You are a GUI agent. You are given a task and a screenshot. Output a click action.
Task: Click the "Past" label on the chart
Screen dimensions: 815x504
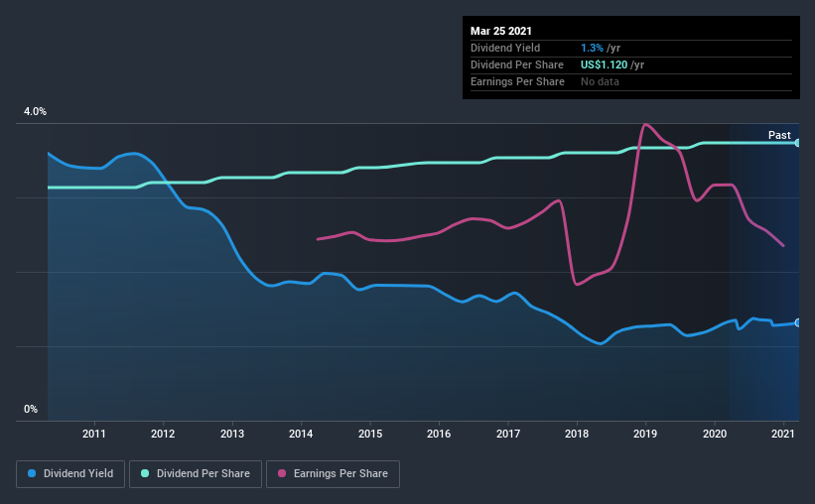click(779, 135)
